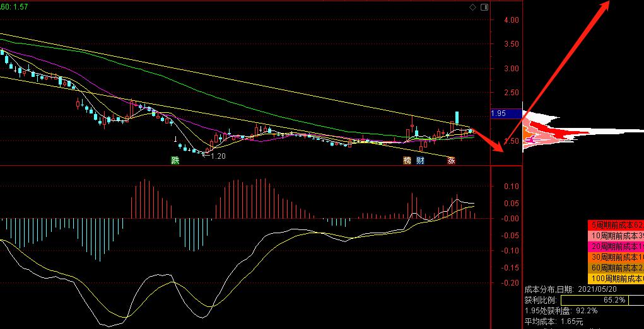Viewport: 644px width, 329px height.
Task: Toggle the side panel icon at top right
Action: [x=484, y=8]
